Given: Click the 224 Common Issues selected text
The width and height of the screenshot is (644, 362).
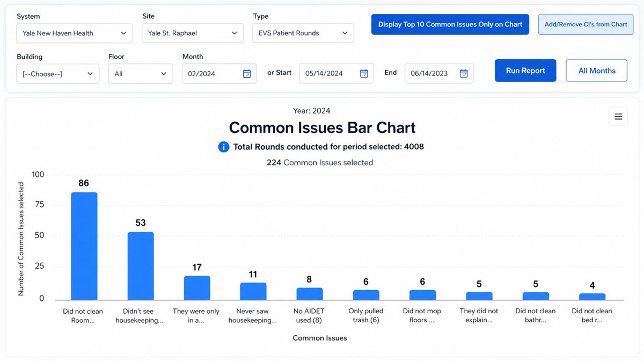Looking at the screenshot, I should tap(320, 162).
